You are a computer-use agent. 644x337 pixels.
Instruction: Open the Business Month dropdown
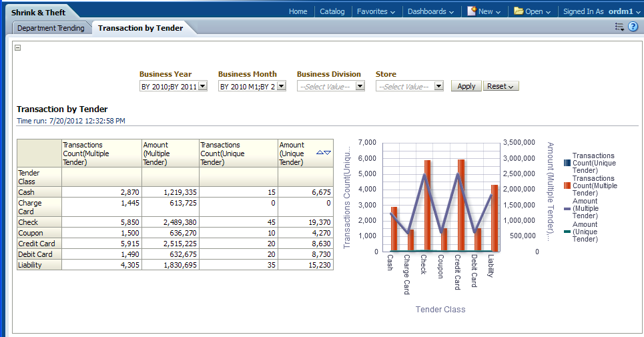[282, 86]
